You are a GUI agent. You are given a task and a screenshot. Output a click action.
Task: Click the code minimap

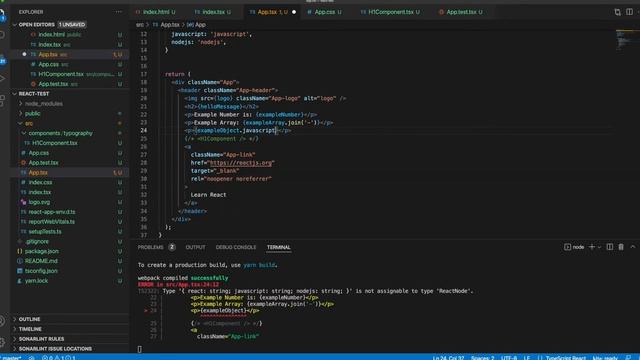tap(626, 40)
